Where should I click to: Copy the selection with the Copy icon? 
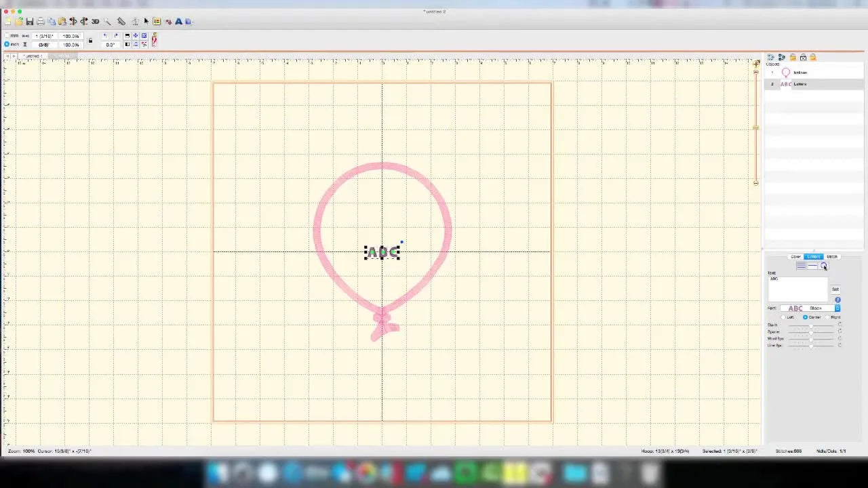click(x=52, y=22)
